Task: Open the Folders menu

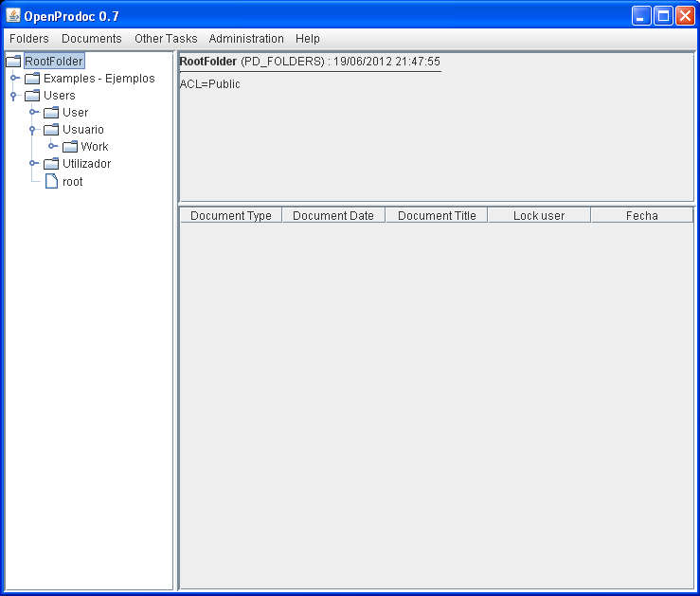Action: (x=29, y=39)
